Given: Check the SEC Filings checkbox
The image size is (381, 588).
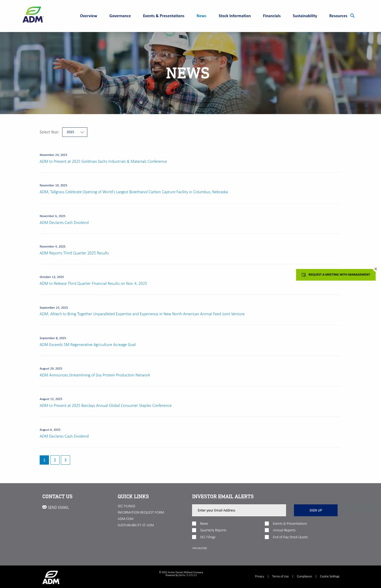Looking at the screenshot, I should point(194,537).
